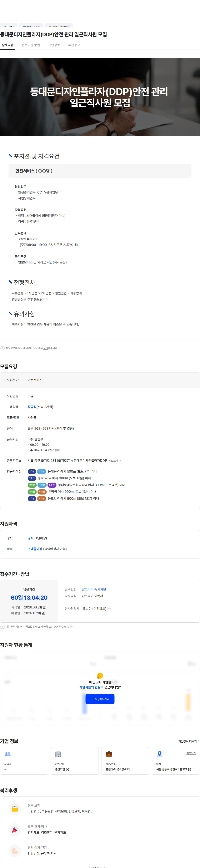Screen dimensions: 200x868
Task: Click the 초대졸이상 education text
Action: pos(35,549)
